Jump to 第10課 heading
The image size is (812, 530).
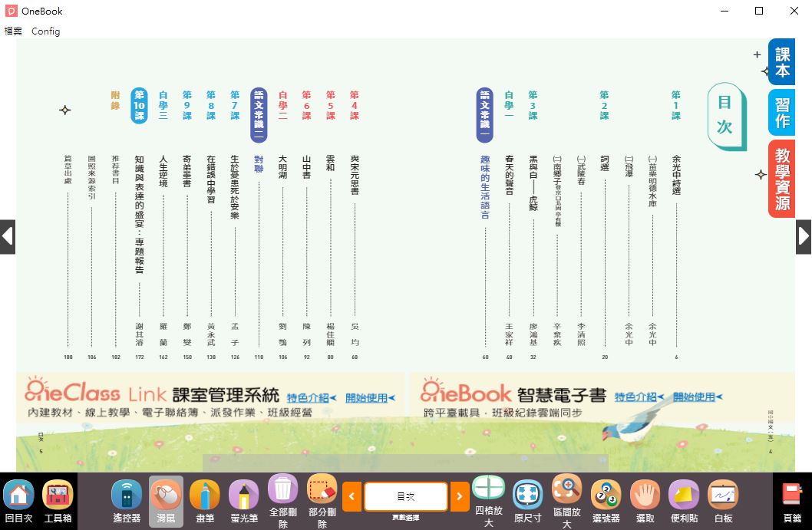(140, 105)
